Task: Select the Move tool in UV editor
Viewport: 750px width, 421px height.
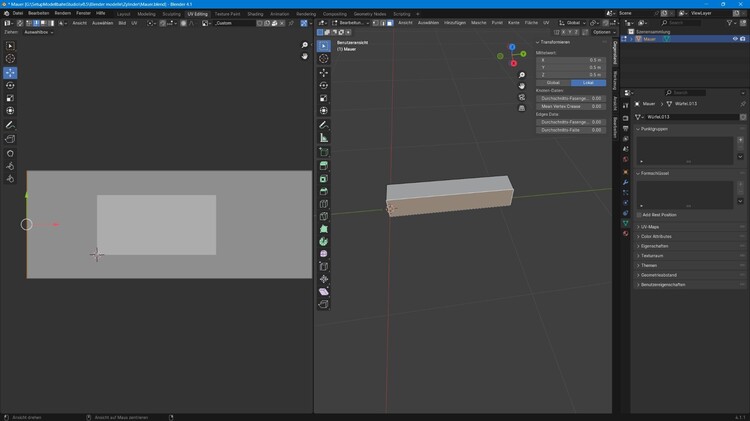Action: tap(10, 72)
